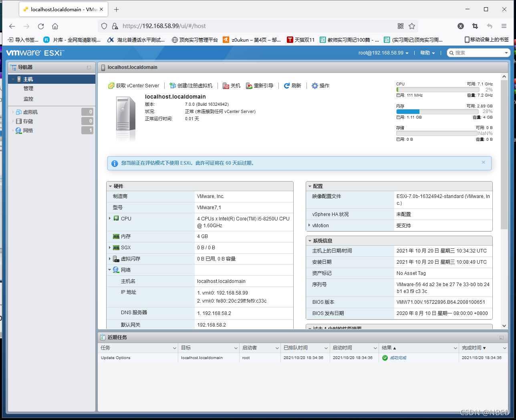Collapse the 网络 hardware row
Image resolution: width=516 pixels, height=420 pixels.
[x=110, y=270]
